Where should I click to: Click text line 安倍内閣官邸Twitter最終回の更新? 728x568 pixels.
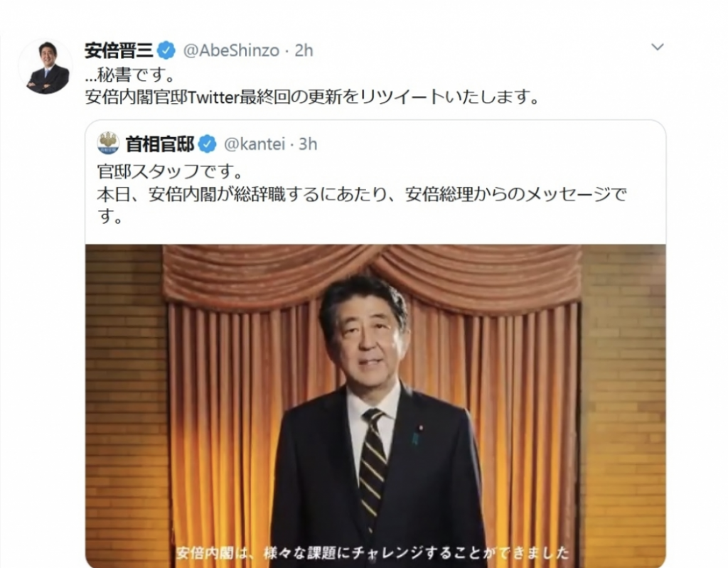pos(313,97)
